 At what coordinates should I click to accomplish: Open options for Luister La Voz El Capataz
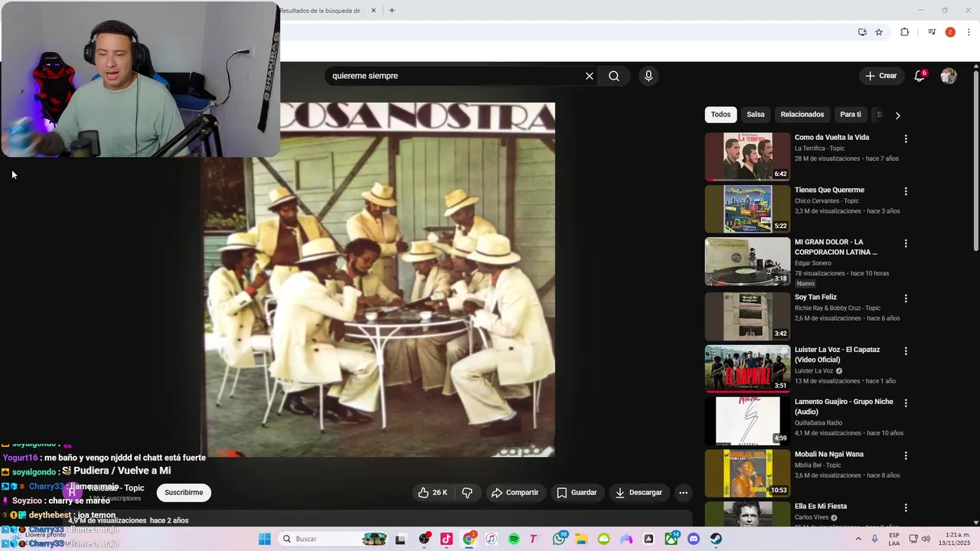coord(906,351)
